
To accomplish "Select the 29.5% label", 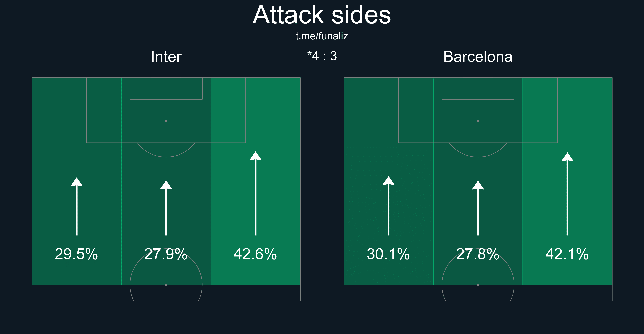I will tap(76, 254).
